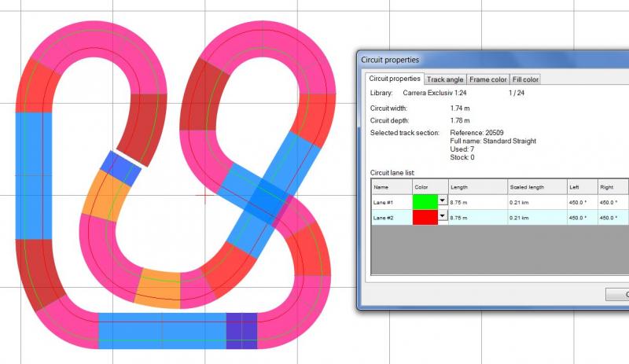Click the Scaled length column header
Screen dimensions: 629x364
(538, 187)
